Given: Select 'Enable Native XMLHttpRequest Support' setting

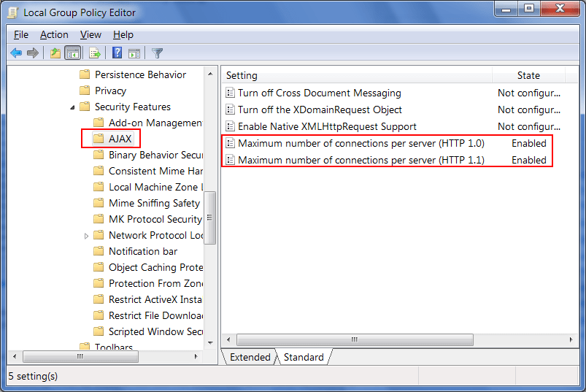Looking at the screenshot, I should coord(327,126).
